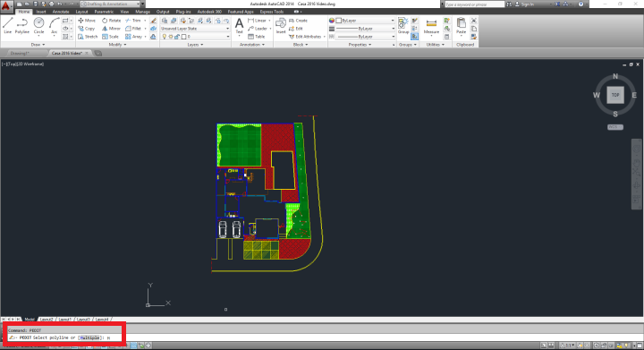Image resolution: width=644 pixels, height=350 pixels.
Task: Switch to the Layout2 tab
Action: click(47, 320)
